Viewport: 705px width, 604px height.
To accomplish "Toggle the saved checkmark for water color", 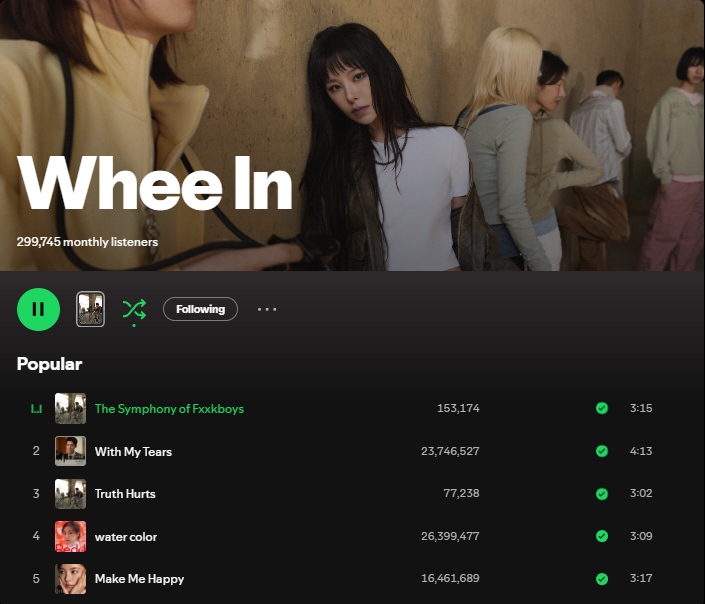I will point(602,536).
